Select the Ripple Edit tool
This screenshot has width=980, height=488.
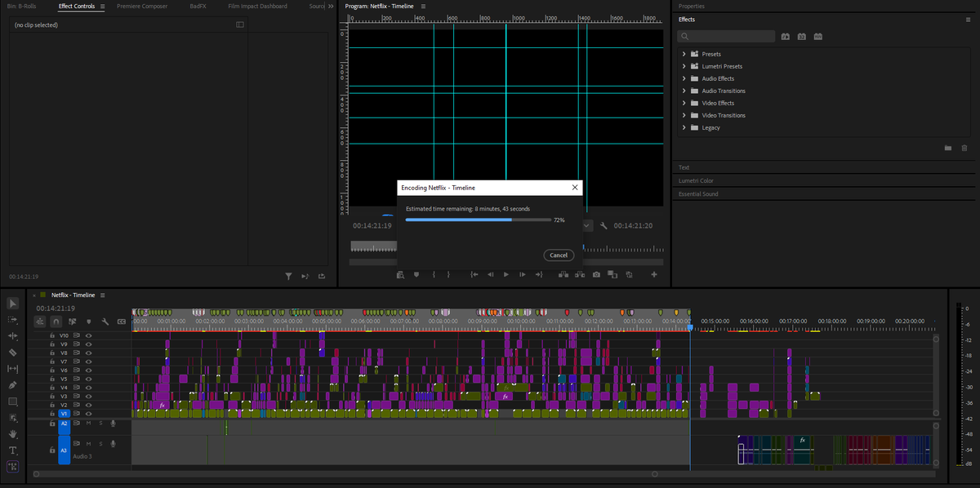click(x=13, y=335)
